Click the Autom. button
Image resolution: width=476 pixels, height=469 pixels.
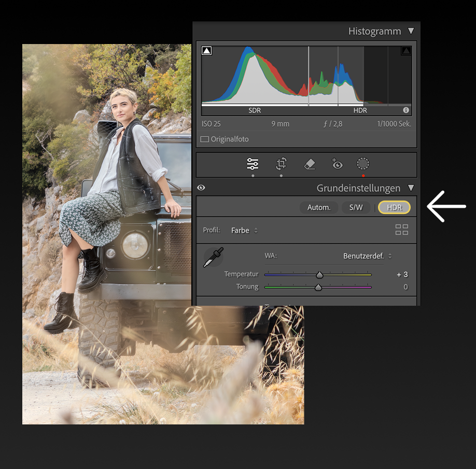319,207
